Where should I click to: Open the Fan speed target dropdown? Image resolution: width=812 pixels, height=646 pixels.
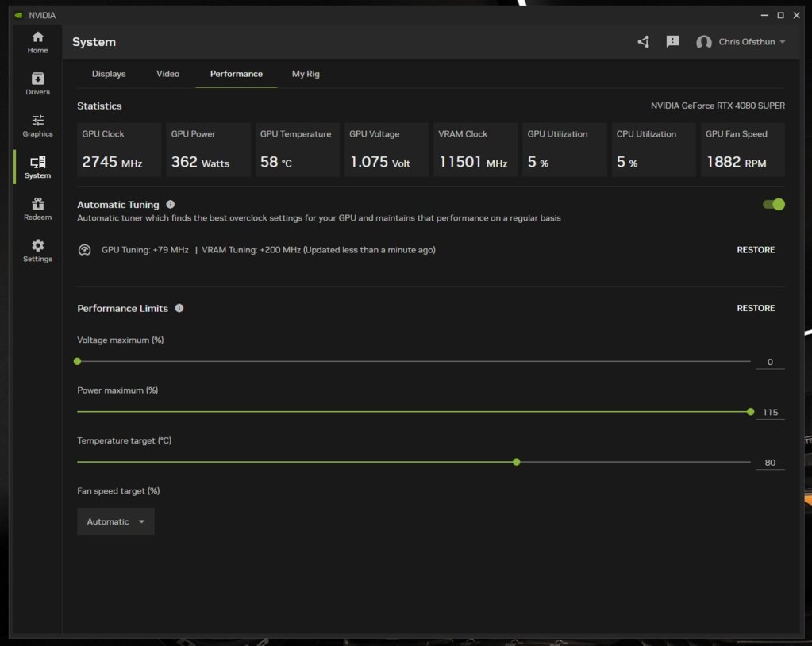(x=115, y=521)
